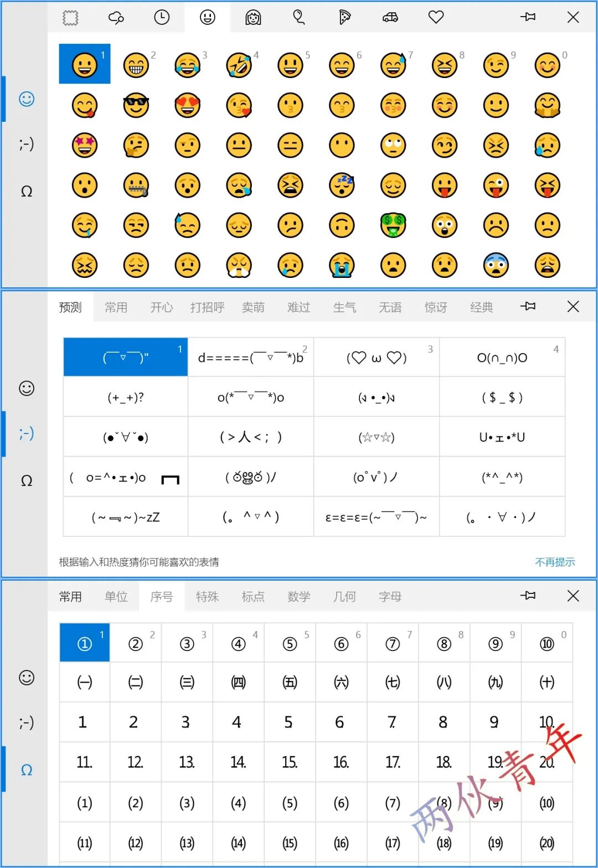Pin the symbols panel

click(528, 596)
